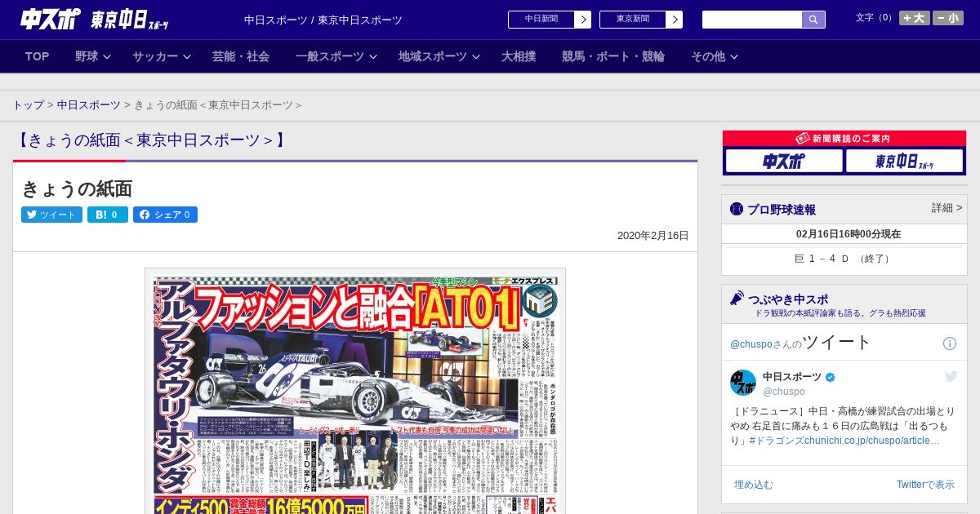Click the 2020年2月16日 date text

(653, 236)
